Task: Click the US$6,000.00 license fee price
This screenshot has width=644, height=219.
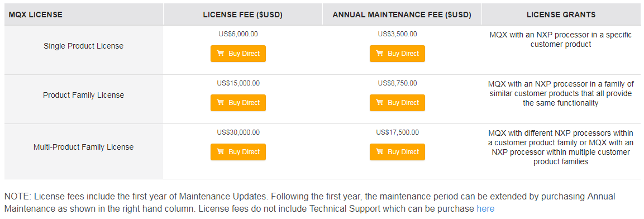Action: 238,34
